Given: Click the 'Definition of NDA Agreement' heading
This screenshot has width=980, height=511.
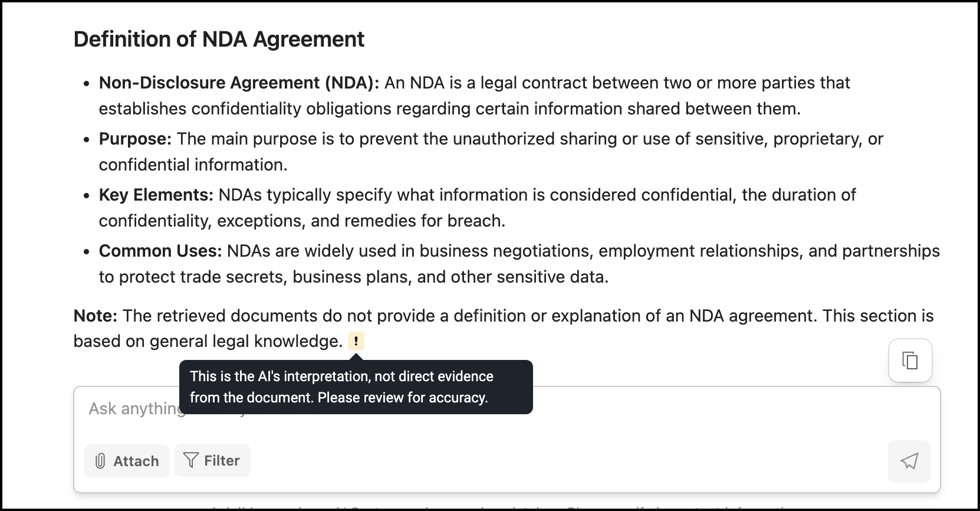Looking at the screenshot, I should (x=219, y=39).
